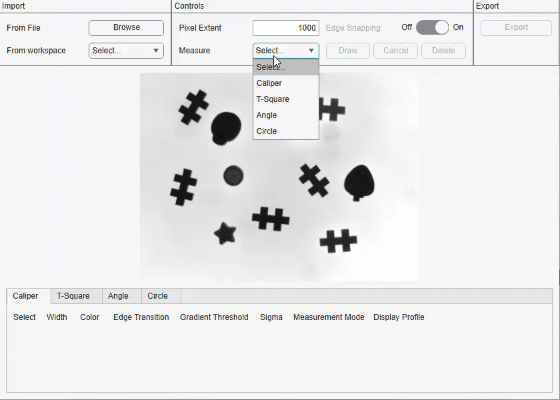Click the Export button

(x=516, y=28)
